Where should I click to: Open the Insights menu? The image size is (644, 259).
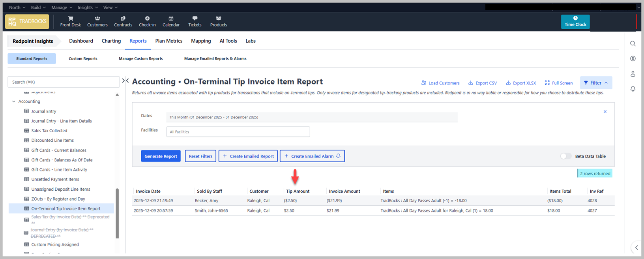(88, 8)
